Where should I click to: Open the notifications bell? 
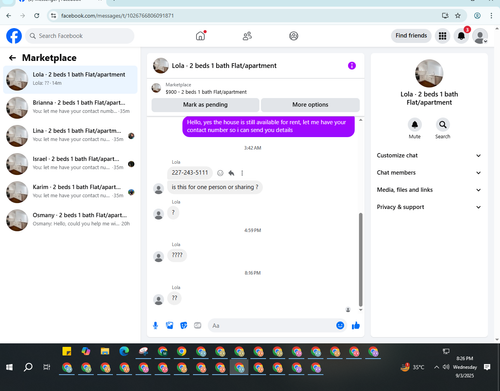(x=461, y=36)
